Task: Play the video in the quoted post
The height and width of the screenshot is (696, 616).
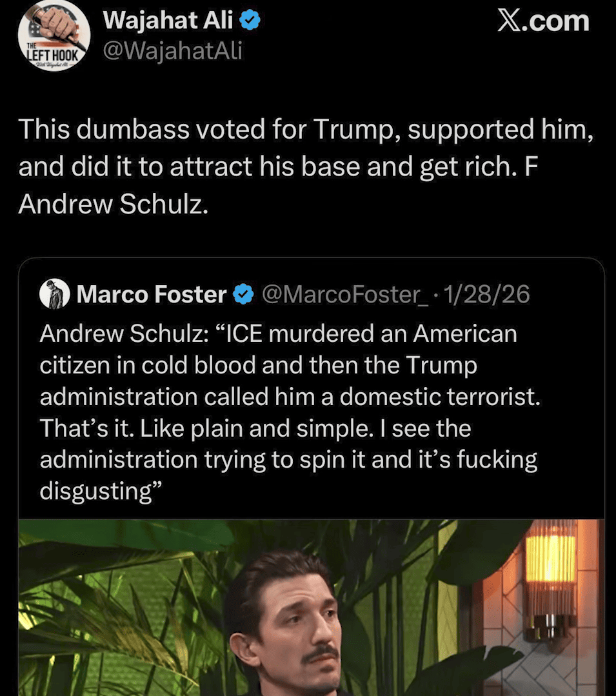Action: coord(311,606)
